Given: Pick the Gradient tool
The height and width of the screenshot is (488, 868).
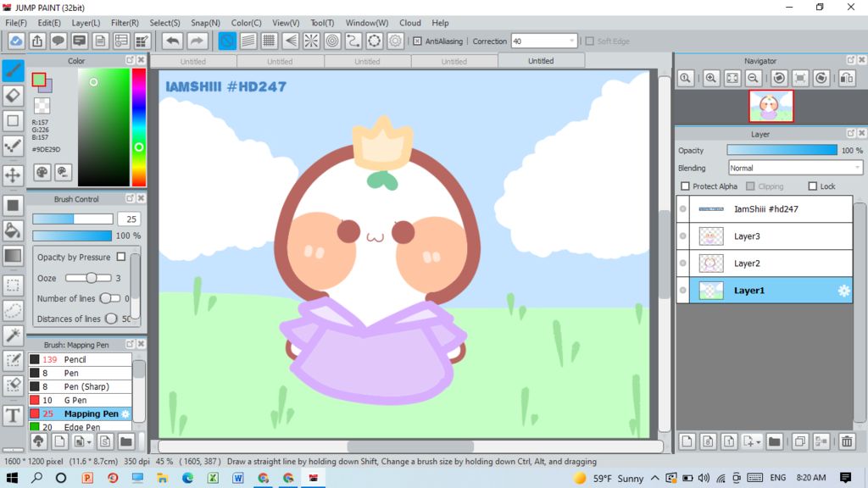Looking at the screenshot, I should [13, 256].
